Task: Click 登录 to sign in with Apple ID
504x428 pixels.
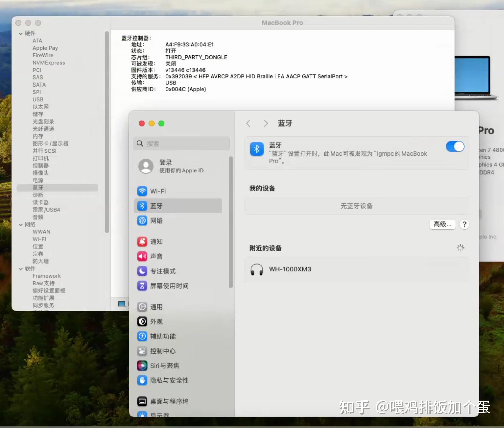Action: 166,162
